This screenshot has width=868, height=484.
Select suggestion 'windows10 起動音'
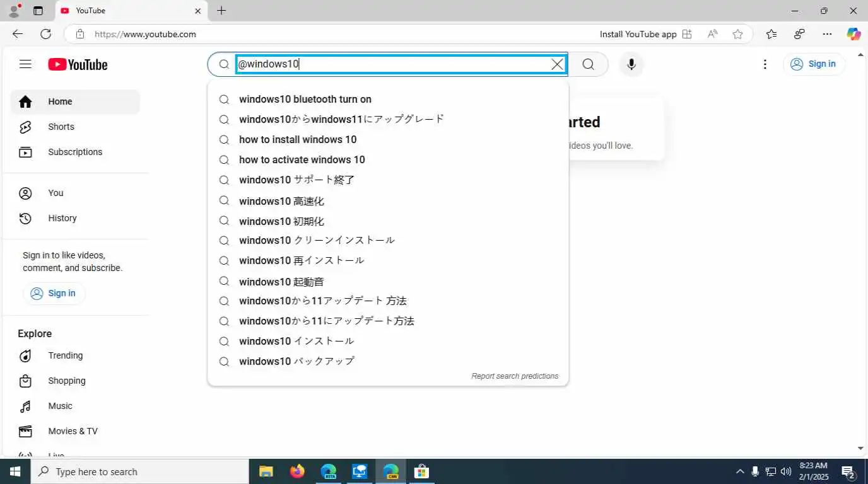pyautogui.click(x=388, y=282)
